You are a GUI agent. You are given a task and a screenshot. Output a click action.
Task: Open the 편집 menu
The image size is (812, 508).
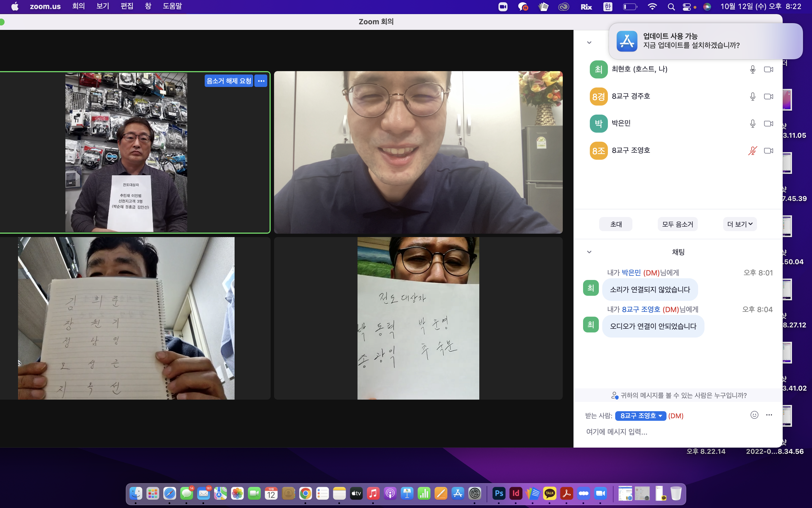tap(127, 6)
